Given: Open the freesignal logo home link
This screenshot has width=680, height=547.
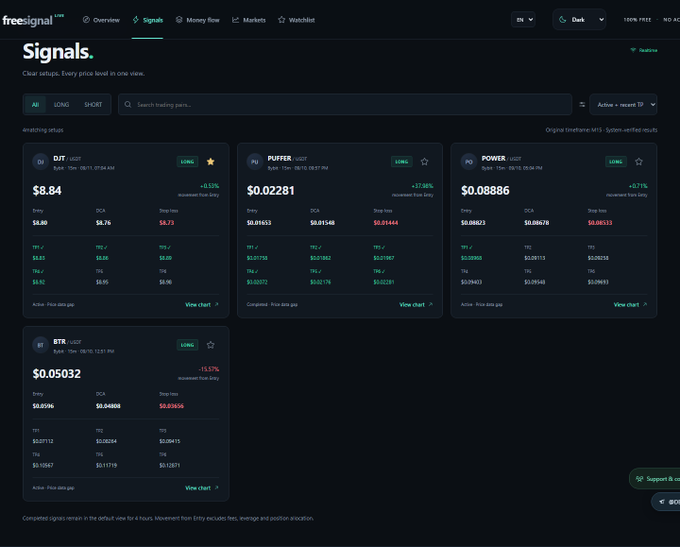Looking at the screenshot, I should point(33,20).
